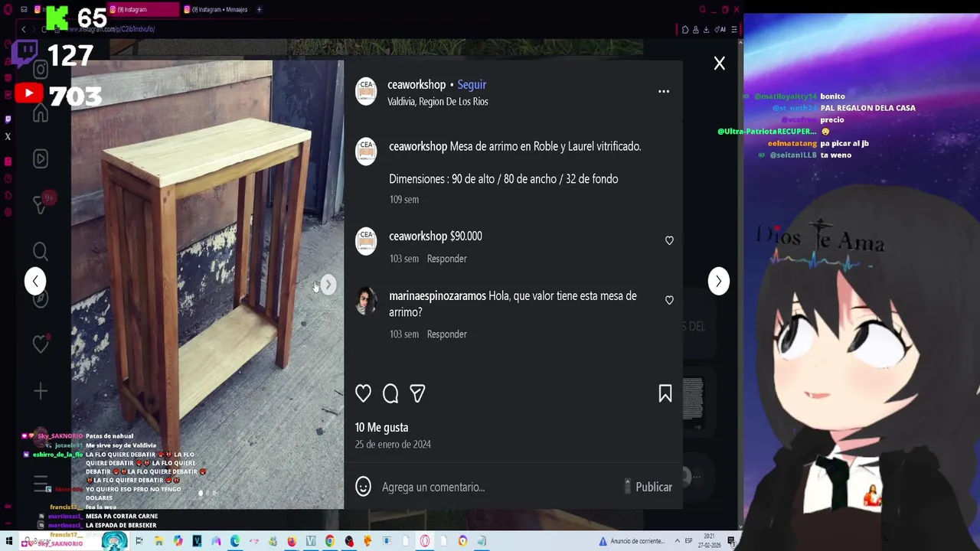Share the post via paper plane icon
Image resolution: width=980 pixels, height=551 pixels.
(x=417, y=393)
